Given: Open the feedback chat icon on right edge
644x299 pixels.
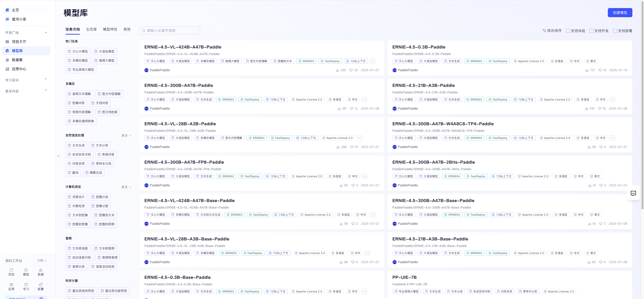Looking at the screenshot, I should pyautogui.click(x=633, y=193).
